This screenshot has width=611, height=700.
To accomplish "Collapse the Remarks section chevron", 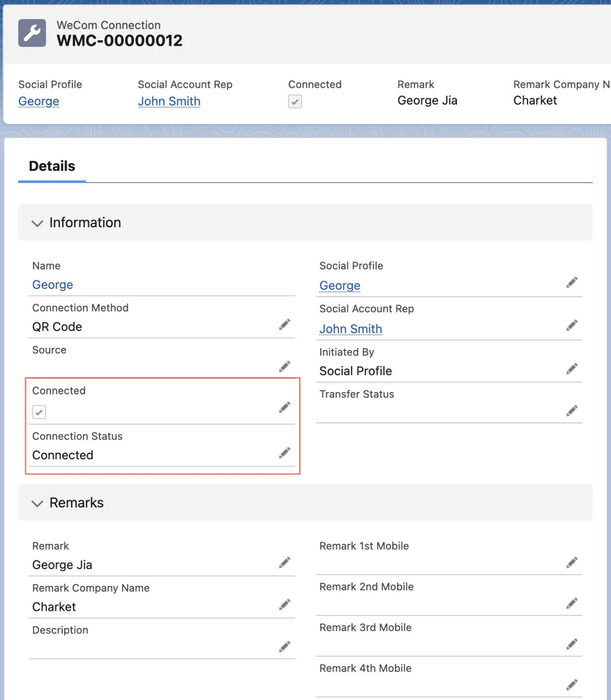I will (37, 503).
